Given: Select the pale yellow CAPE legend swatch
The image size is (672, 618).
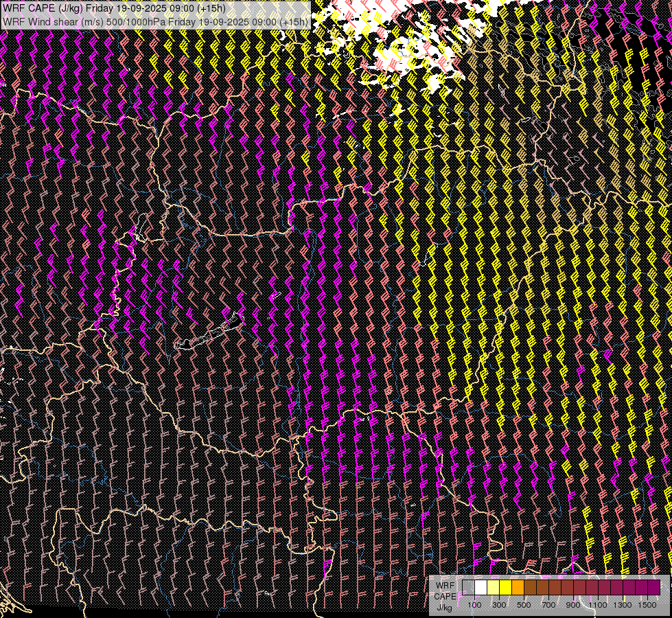Looking at the screenshot, I should 493,588.
